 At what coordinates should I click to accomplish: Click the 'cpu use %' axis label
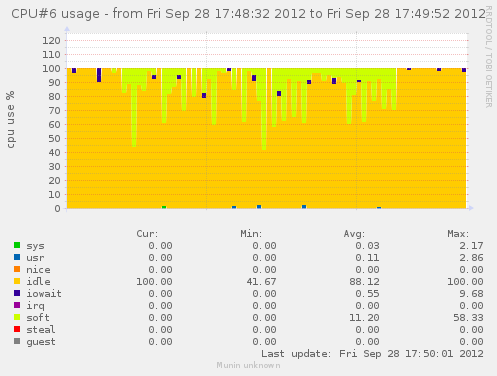pos(11,120)
